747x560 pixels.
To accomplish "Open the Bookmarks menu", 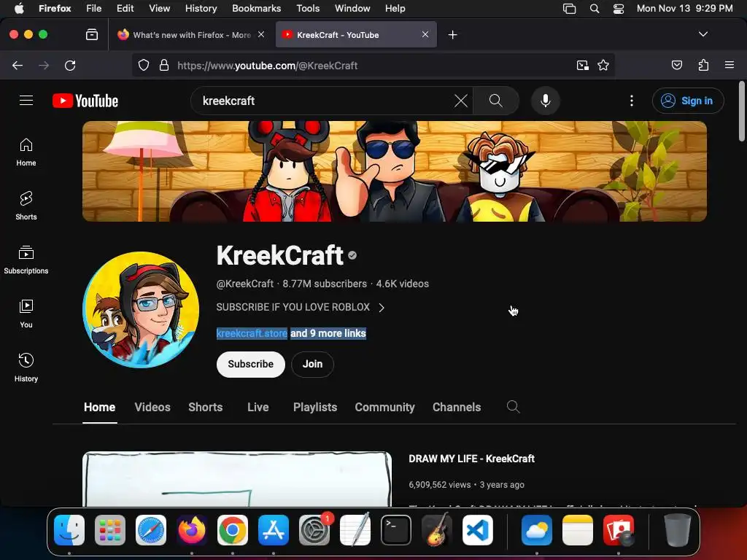I will (256, 8).
